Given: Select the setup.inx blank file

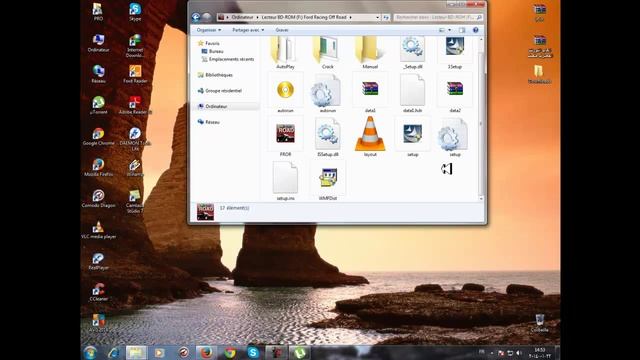Looking at the screenshot, I should coord(285,180).
